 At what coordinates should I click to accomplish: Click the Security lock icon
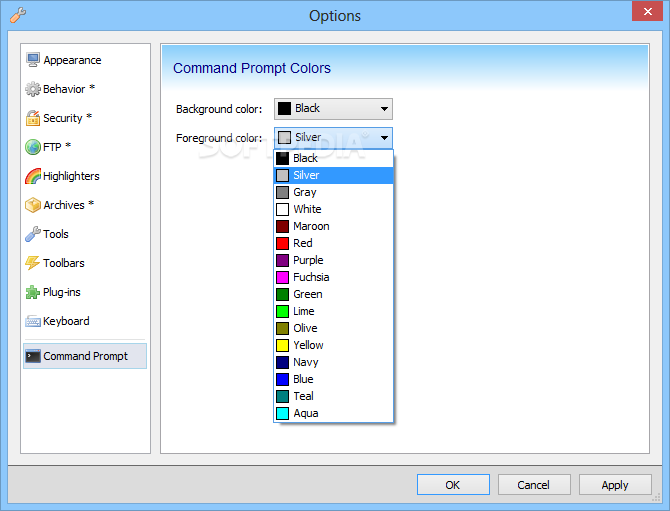click(x=33, y=118)
